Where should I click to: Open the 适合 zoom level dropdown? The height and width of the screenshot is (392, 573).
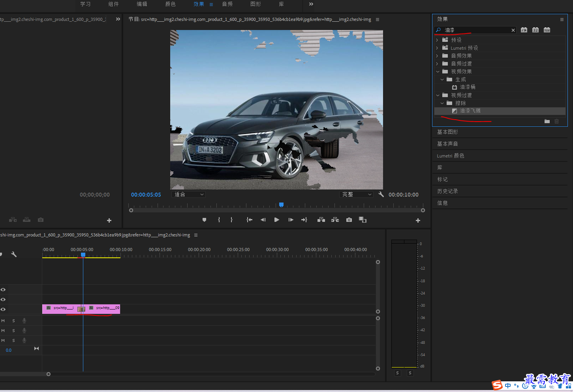coord(189,194)
